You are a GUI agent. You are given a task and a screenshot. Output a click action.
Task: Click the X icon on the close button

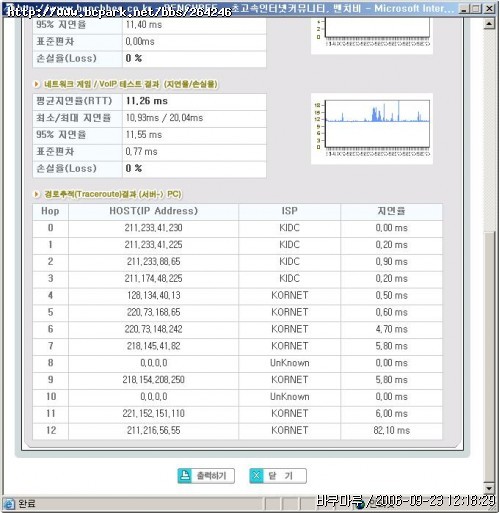256,476
